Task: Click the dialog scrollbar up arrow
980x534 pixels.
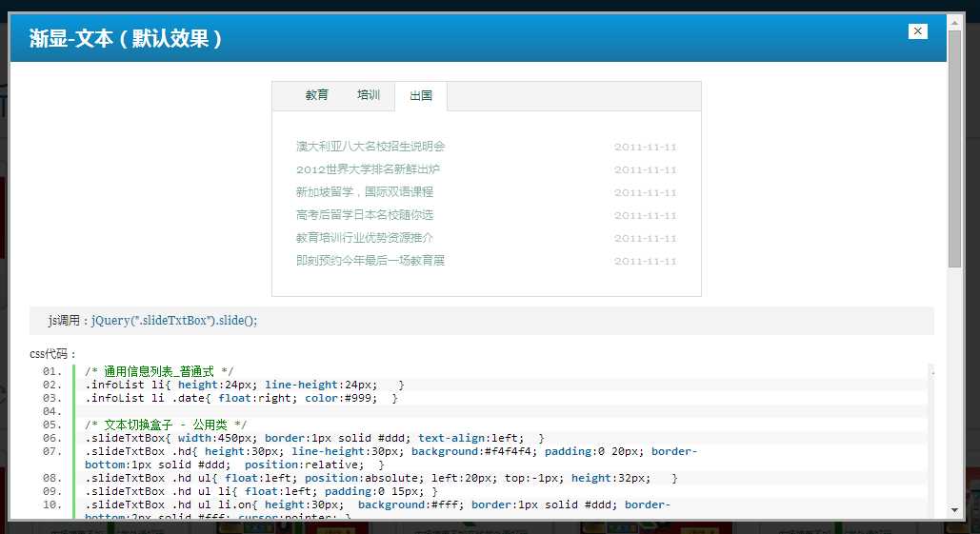Action: point(954,23)
